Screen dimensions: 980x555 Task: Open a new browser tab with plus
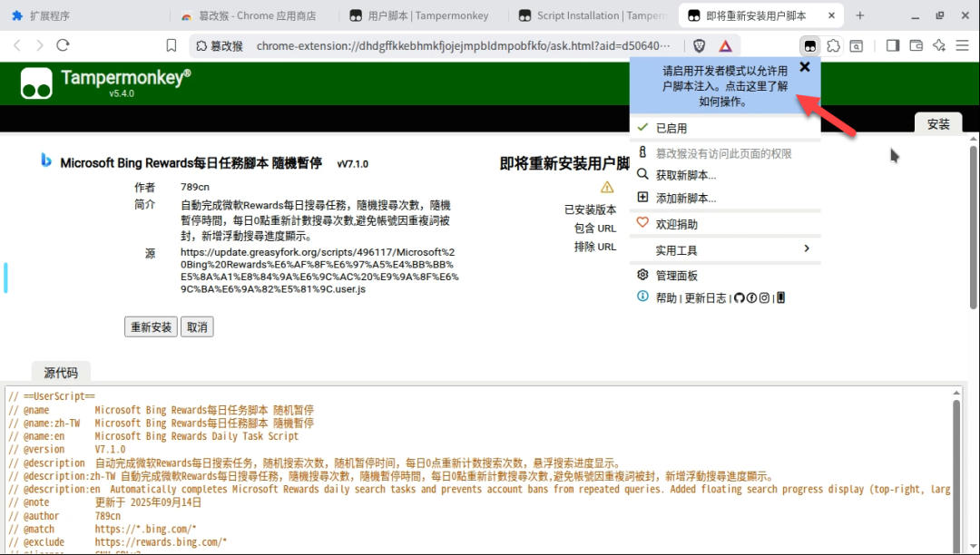pos(860,15)
